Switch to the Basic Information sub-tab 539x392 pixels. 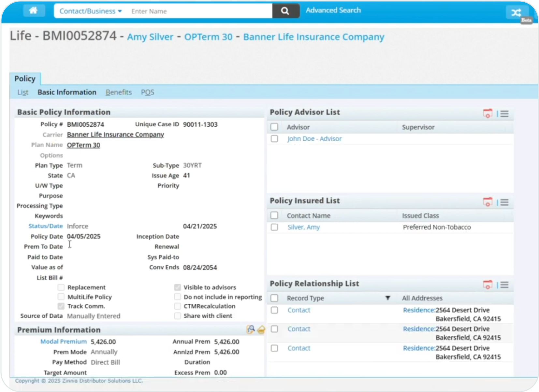[x=67, y=92]
